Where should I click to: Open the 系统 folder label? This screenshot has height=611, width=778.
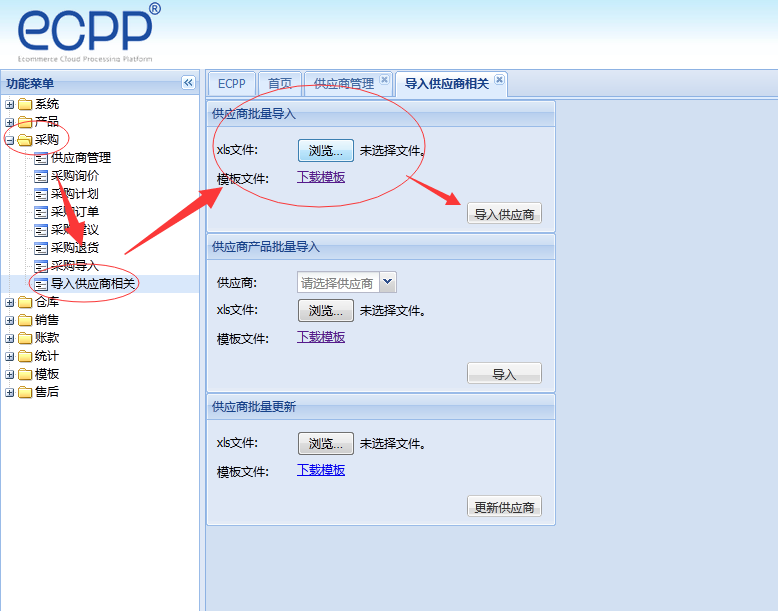click(x=47, y=104)
